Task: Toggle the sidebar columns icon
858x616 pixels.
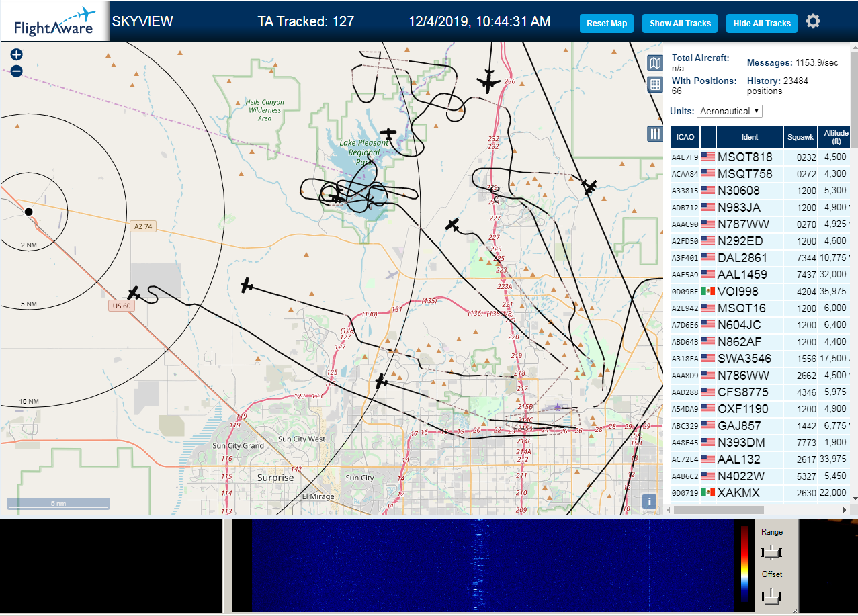Action: click(655, 134)
